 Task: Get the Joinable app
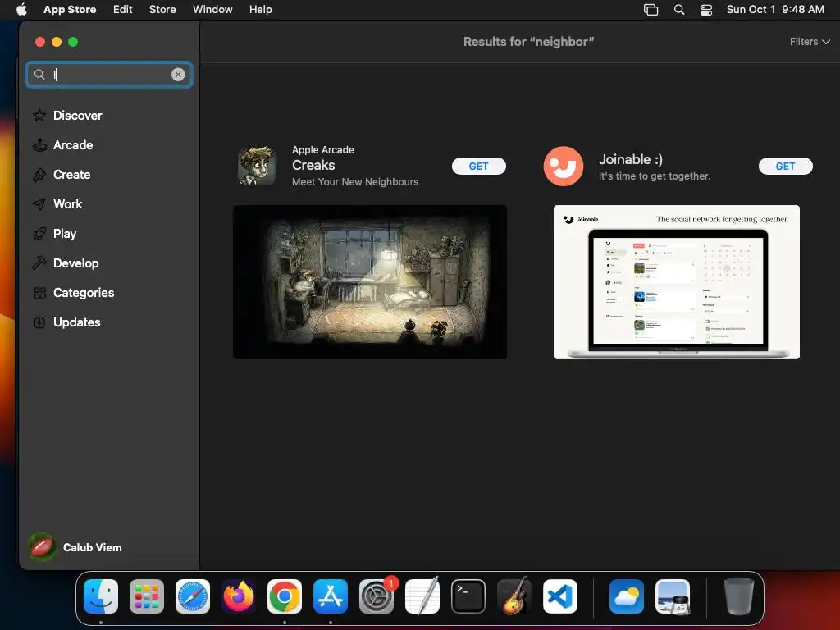[x=785, y=166]
